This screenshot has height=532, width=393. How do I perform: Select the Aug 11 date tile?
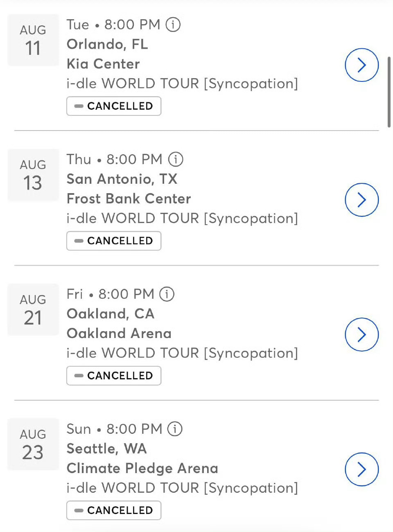pos(33,40)
